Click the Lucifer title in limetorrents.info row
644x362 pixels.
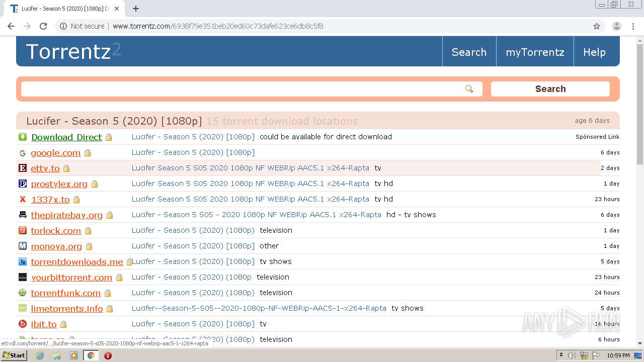pyautogui.click(x=259, y=308)
